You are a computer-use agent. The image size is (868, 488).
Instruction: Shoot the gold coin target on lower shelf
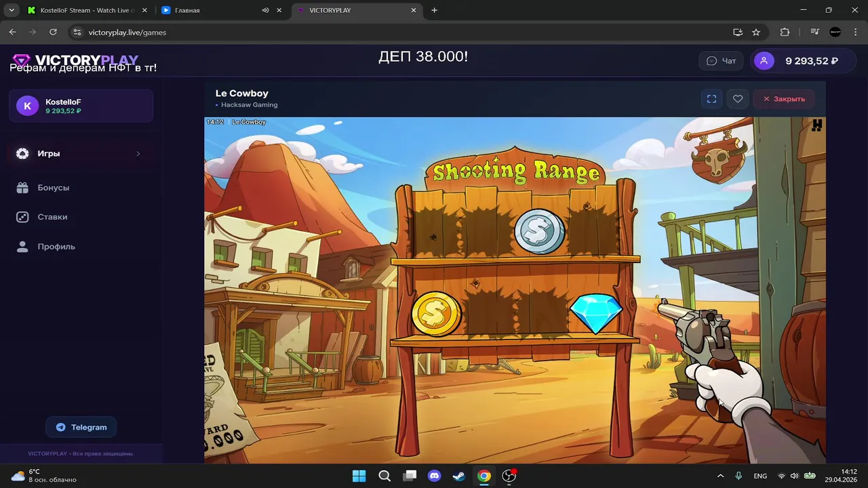[436, 313]
